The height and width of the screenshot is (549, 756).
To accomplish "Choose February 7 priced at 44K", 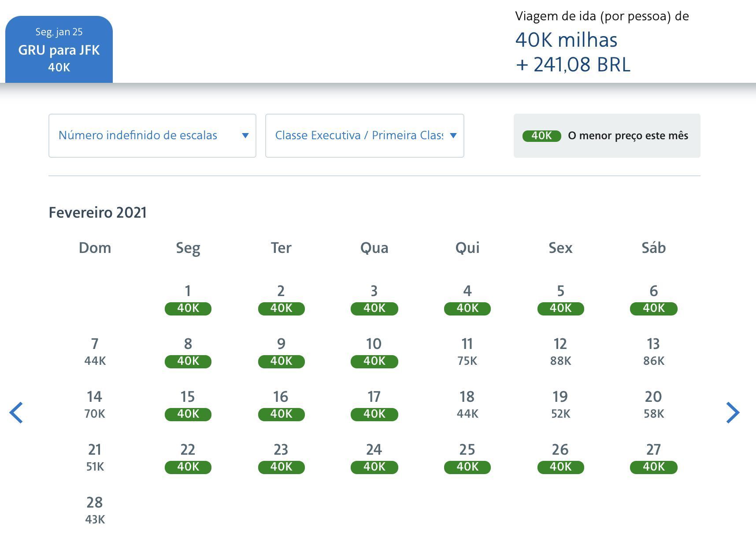I will coord(95,352).
